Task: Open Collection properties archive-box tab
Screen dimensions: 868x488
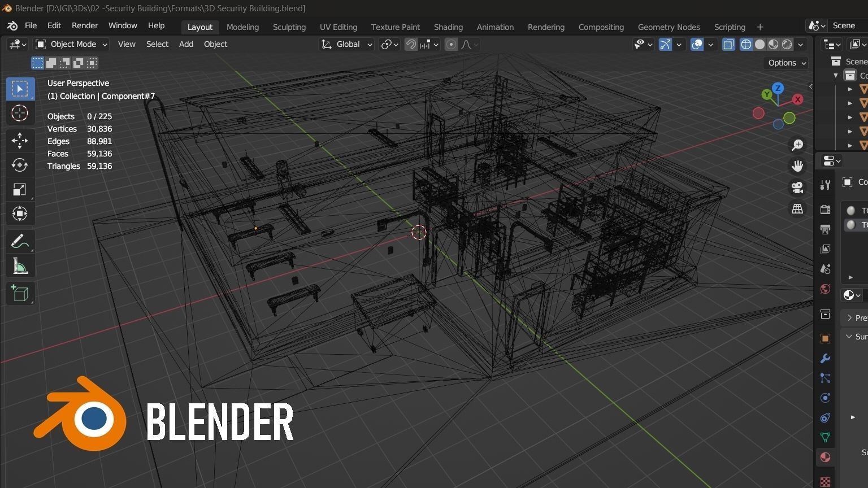Action: tap(825, 314)
